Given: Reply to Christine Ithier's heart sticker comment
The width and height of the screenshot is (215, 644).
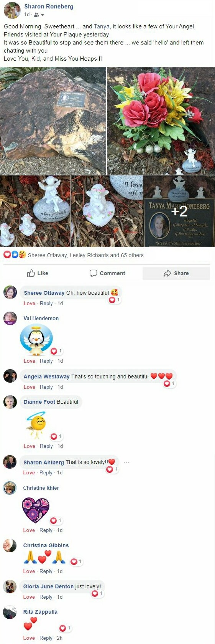Looking at the screenshot, I should pyautogui.click(x=46, y=530).
